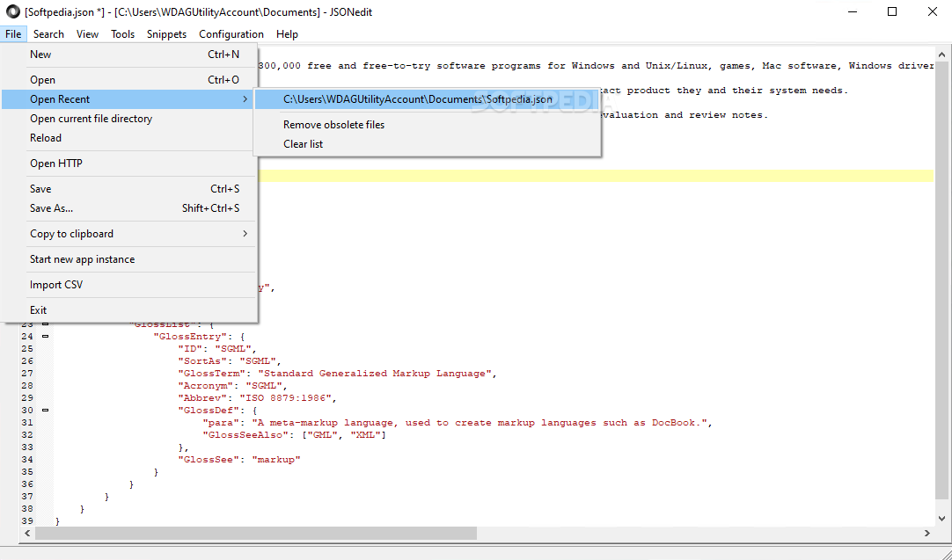Choose Open from the File menu
The width and height of the screenshot is (952, 560).
129,80
